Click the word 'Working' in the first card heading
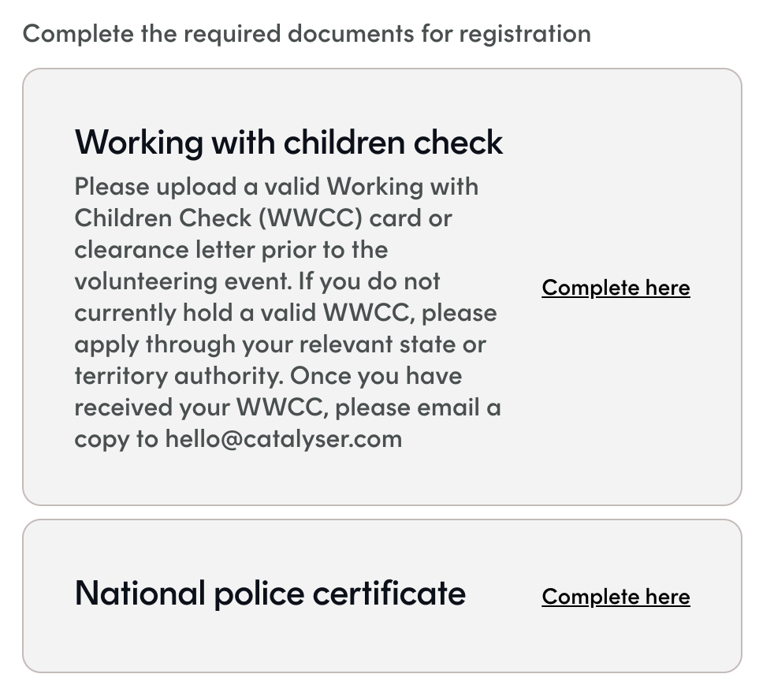Viewport: 774px width, 700px height. [x=139, y=143]
